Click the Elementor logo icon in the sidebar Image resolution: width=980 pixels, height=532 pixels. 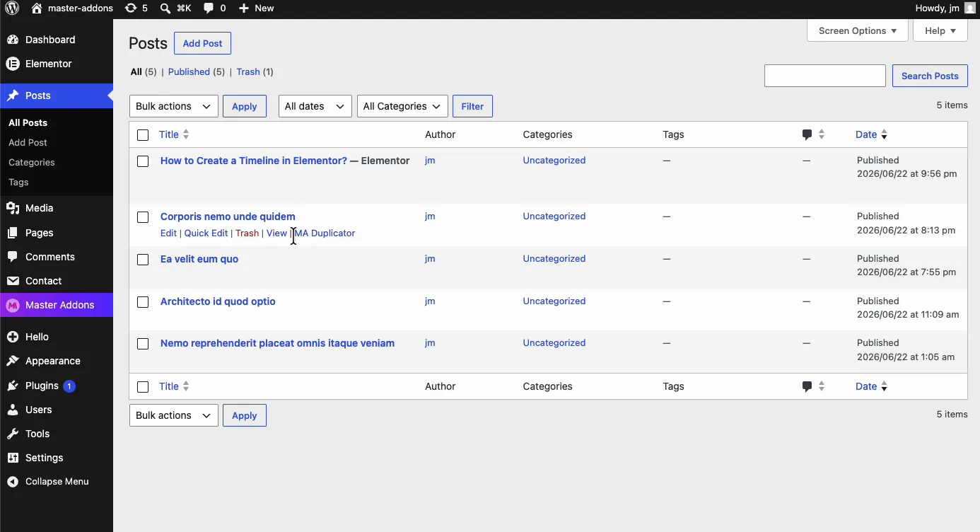click(13, 64)
